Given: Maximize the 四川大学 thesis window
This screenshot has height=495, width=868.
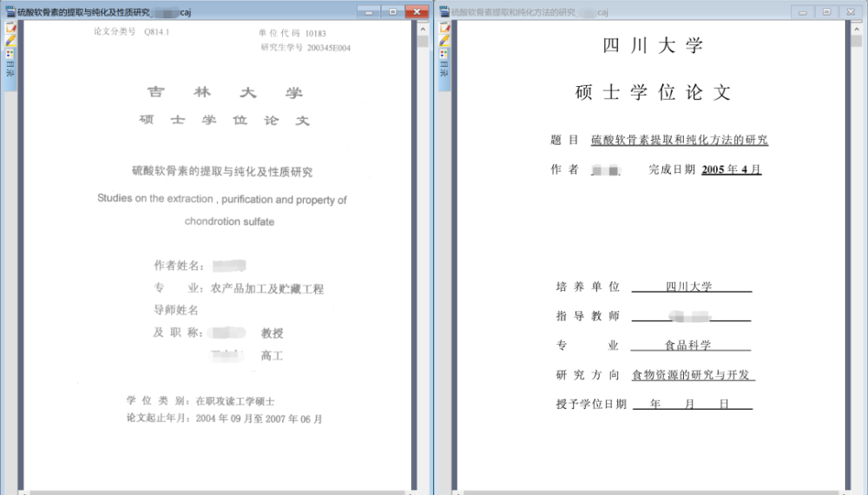Looking at the screenshot, I should (x=826, y=11).
